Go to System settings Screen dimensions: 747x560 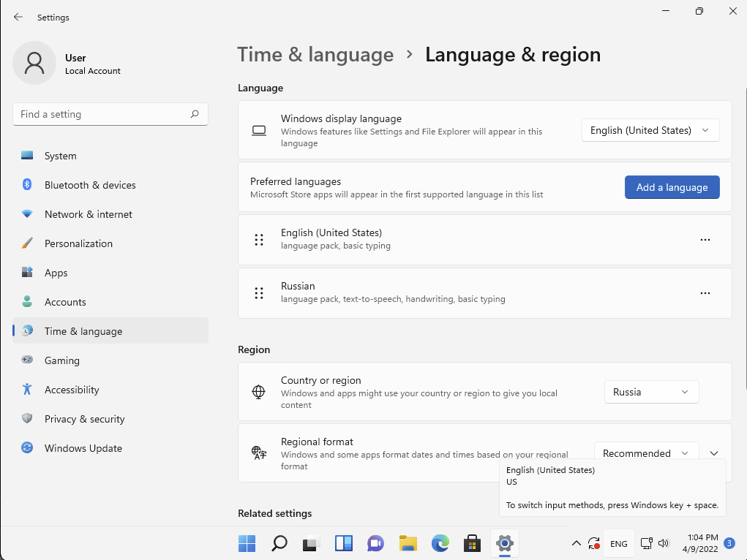tap(110, 156)
